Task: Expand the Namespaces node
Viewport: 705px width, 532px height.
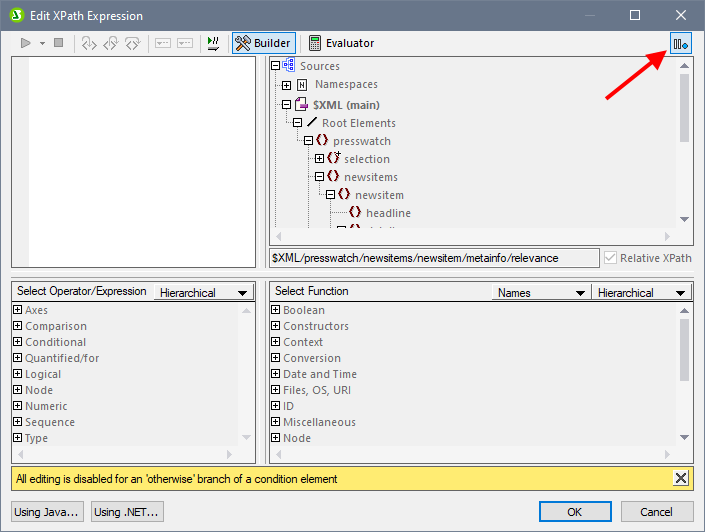Action: tap(286, 85)
